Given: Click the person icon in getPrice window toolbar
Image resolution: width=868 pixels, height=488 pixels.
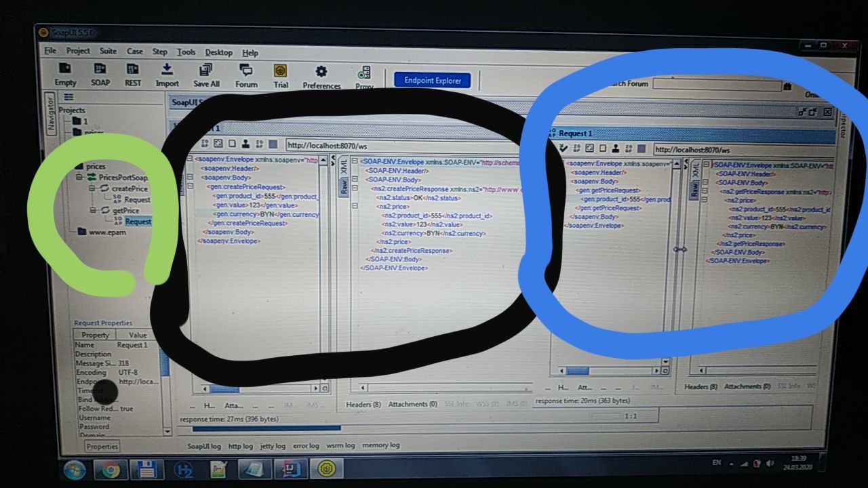Looking at the screenshot, I should 614,148.
